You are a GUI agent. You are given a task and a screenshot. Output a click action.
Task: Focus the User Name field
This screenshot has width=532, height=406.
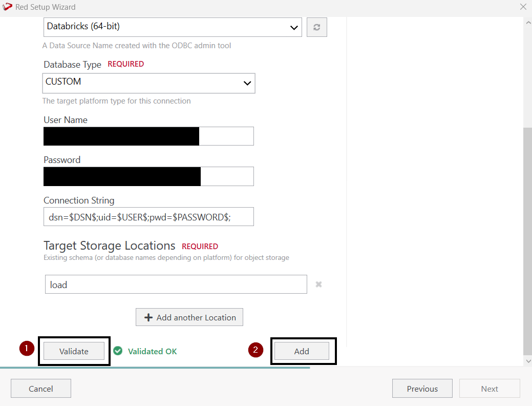148,136
